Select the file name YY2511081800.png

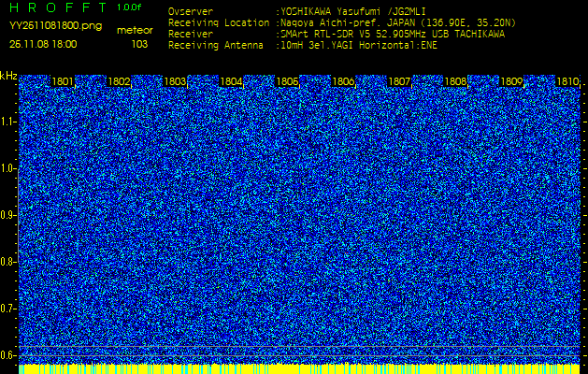click(55, 26)
